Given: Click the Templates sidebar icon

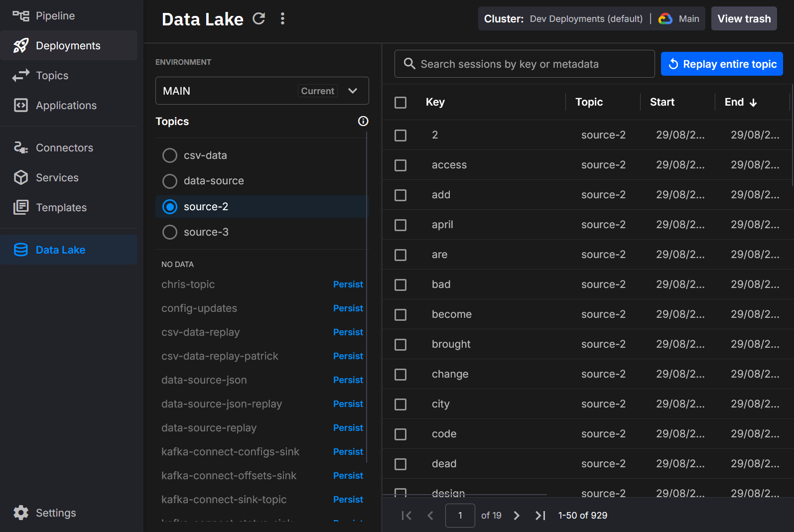Looking at the screenshot, I should [x=21, y=208].
